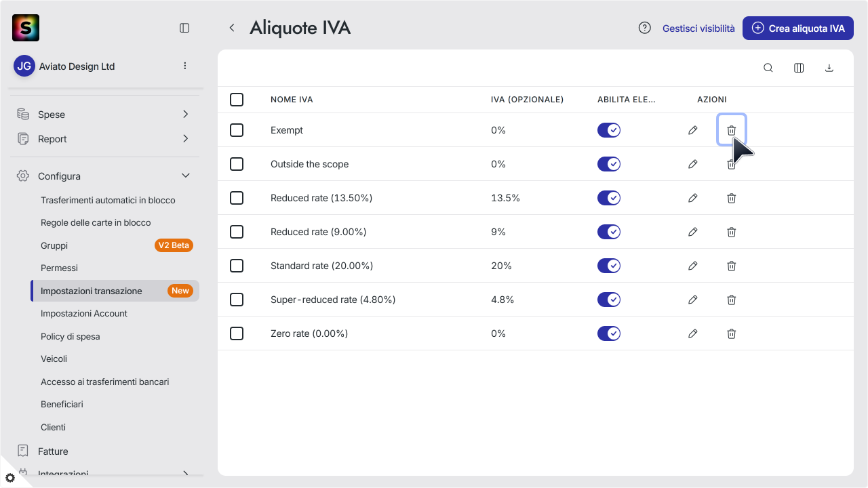Click the 20% value cell
The image size is (868, 488).
point(501,266)
